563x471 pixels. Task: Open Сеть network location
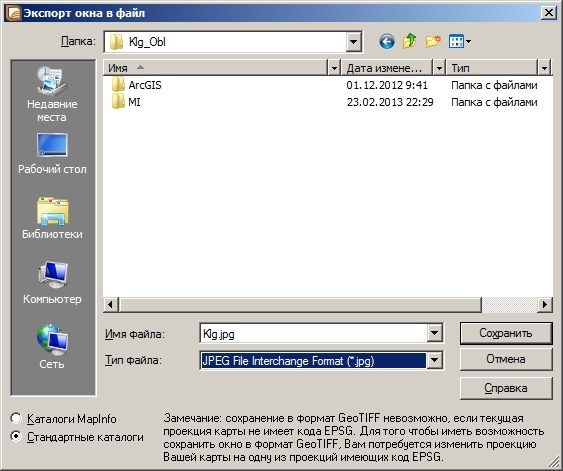pos(52,347)
